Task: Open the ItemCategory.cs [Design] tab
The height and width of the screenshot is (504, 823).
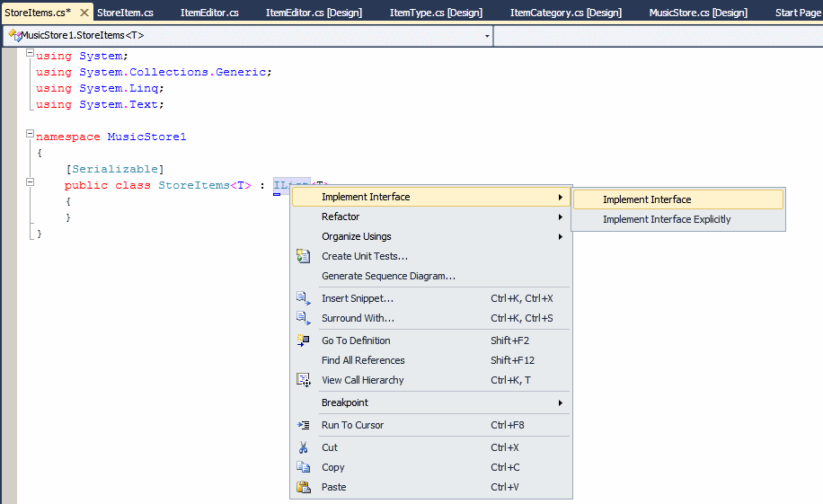Action: (566, 13)
